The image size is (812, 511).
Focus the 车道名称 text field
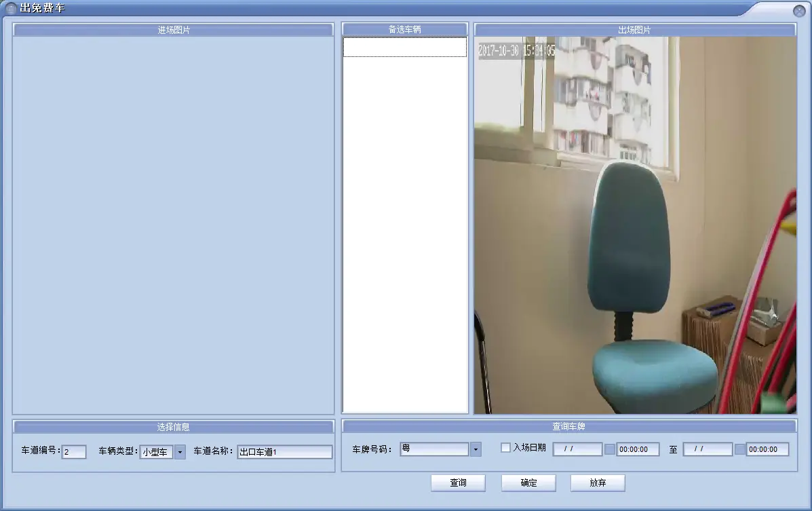pos(284,452)
